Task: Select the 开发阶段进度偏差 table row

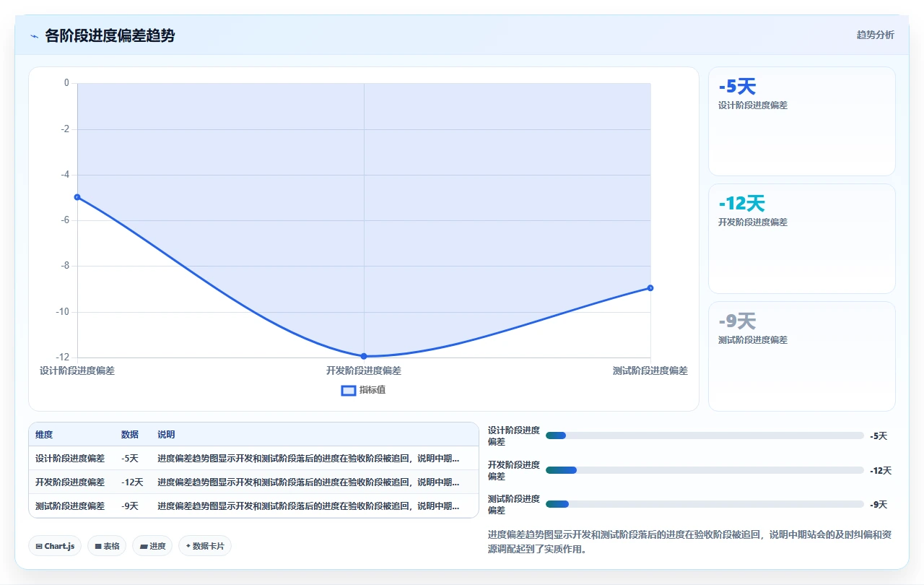Action: 253,482
